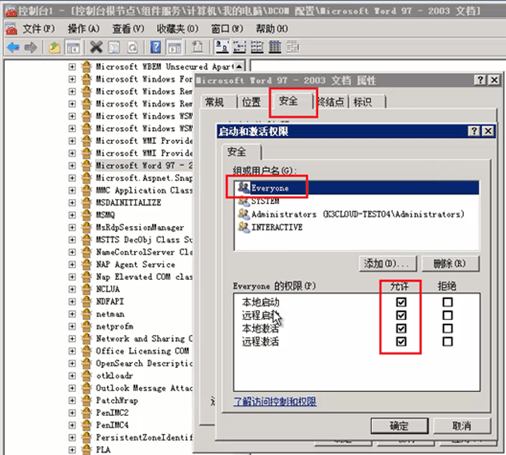Click the blue Back arrow toolbar icon
The width and height of the screenshot is (506, 455).
[13, 47]
